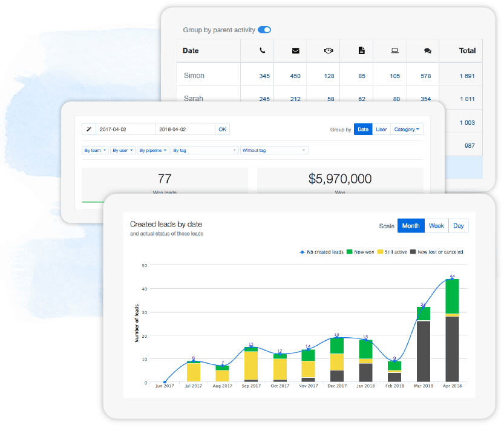Click the Apr 2018 chart bar
The width and height of the screenshot is (504, 428).
452,331
